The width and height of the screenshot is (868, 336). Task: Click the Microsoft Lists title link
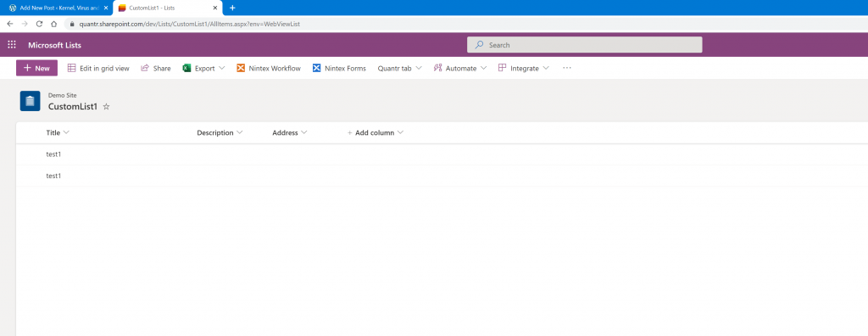pyautogui.click(x=55, y=46)
